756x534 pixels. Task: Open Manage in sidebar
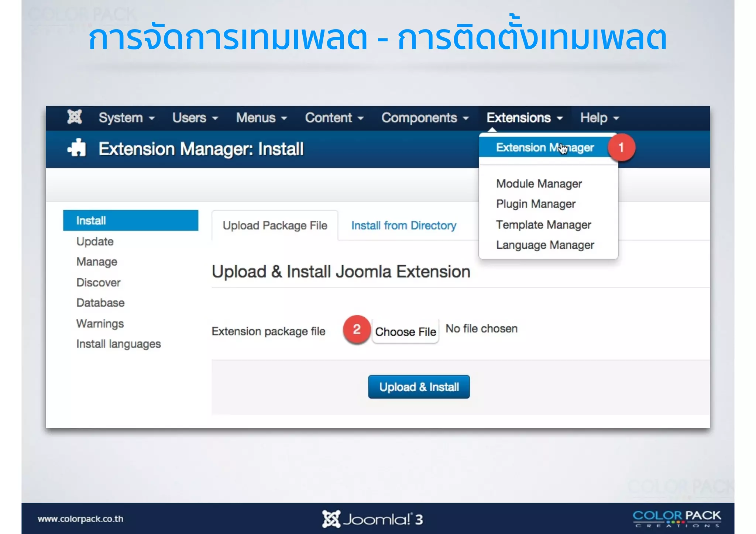click(x=97, y=262)
